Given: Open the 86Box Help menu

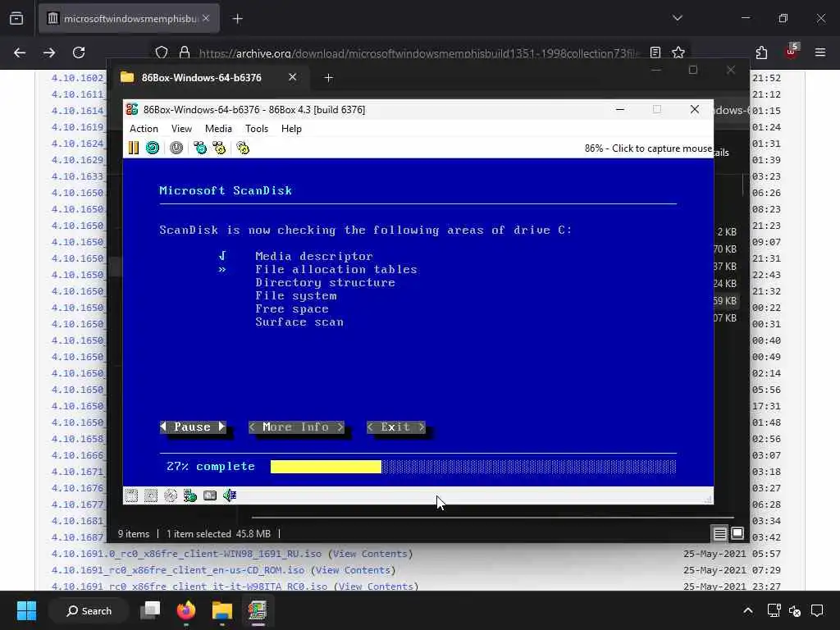Looking at the screenshot, I should click(x=291, y=129).
